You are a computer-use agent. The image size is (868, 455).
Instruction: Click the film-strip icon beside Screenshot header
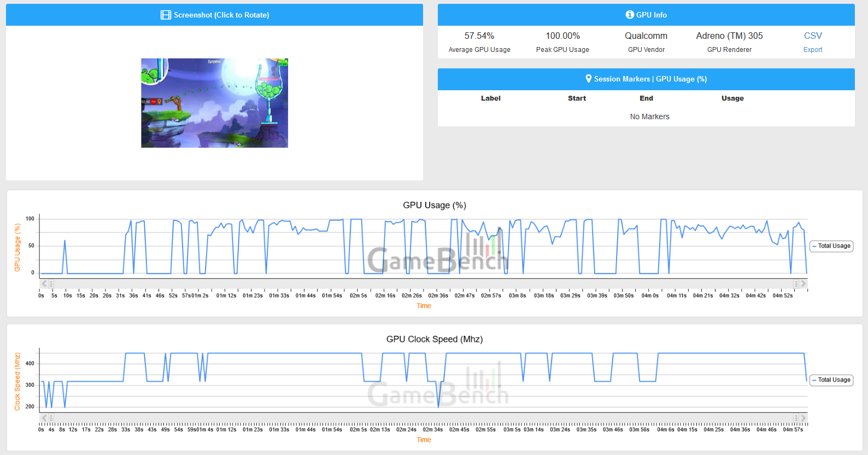click(x=166, y=15)
